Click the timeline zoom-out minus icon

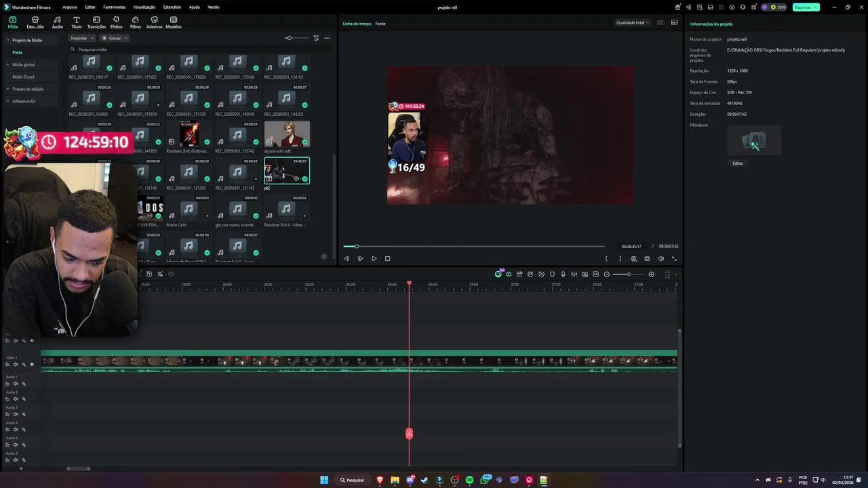pyautogui.click(x=607, y=274)
